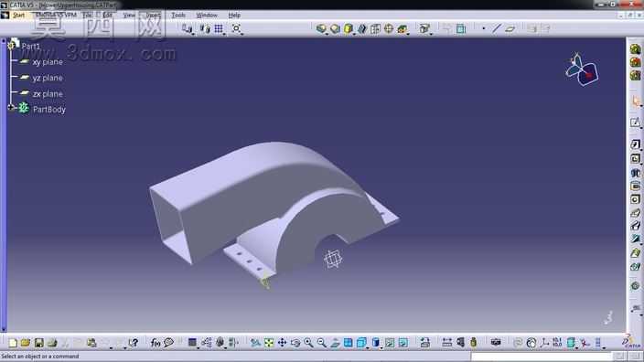Screen dimensions: 644x362
Task: Click the Zoom Out magnifier
Action: [x=322, y=343]
